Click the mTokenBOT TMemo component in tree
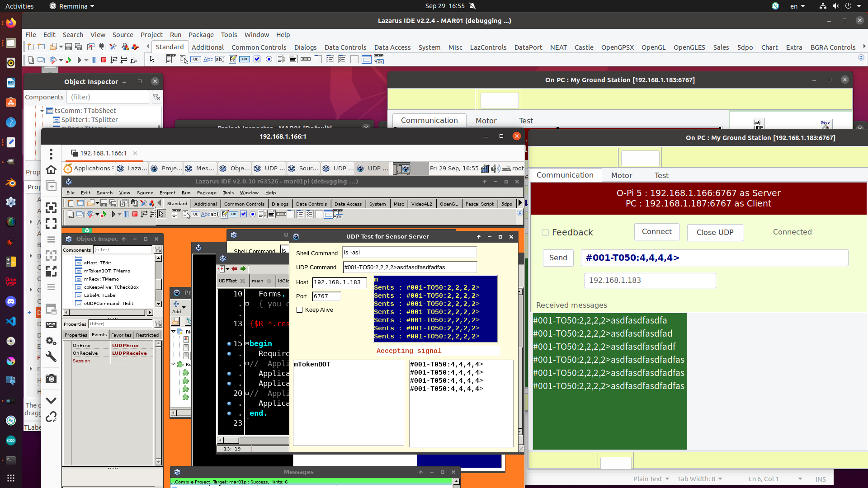Screen dimensions: 868x488 107,271
